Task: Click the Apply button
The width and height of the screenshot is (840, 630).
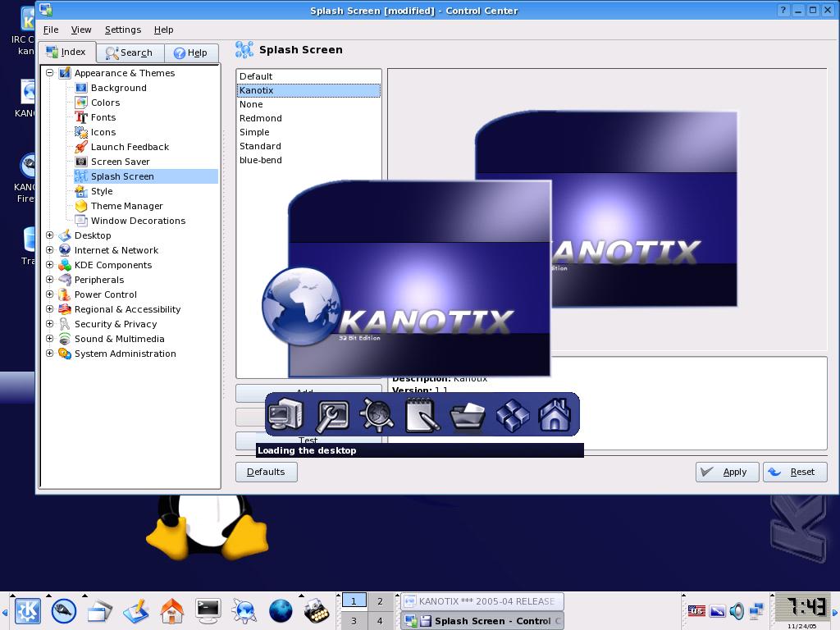Action: coord(727,472)
